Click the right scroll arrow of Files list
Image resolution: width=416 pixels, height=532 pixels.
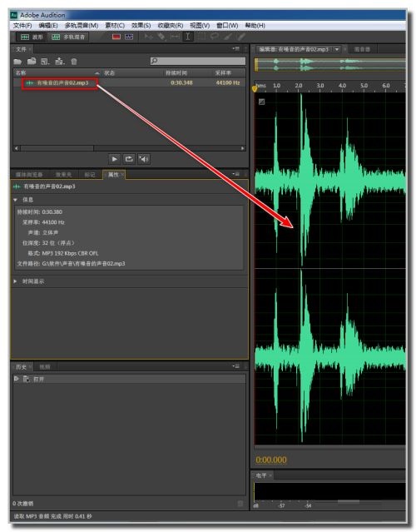242,148
